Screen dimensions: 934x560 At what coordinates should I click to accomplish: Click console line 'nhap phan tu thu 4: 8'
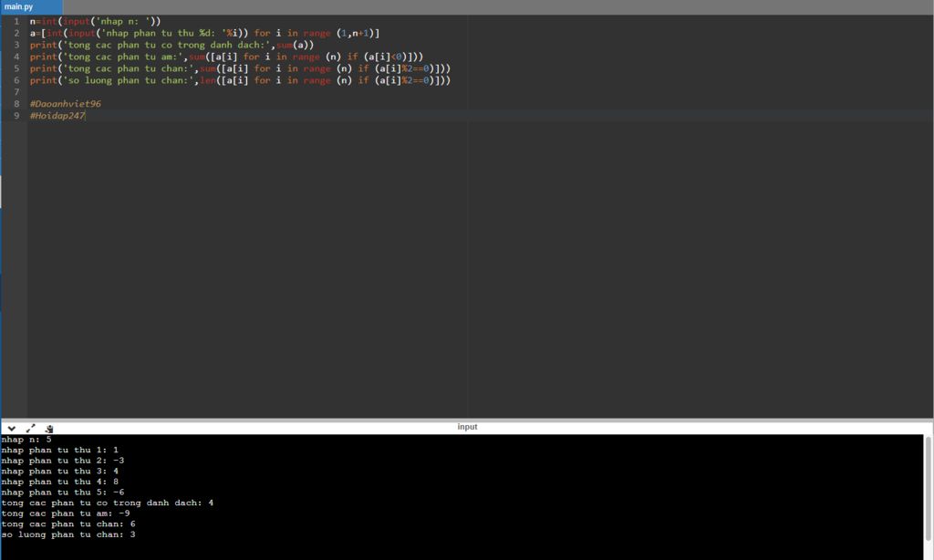(59, 482)
